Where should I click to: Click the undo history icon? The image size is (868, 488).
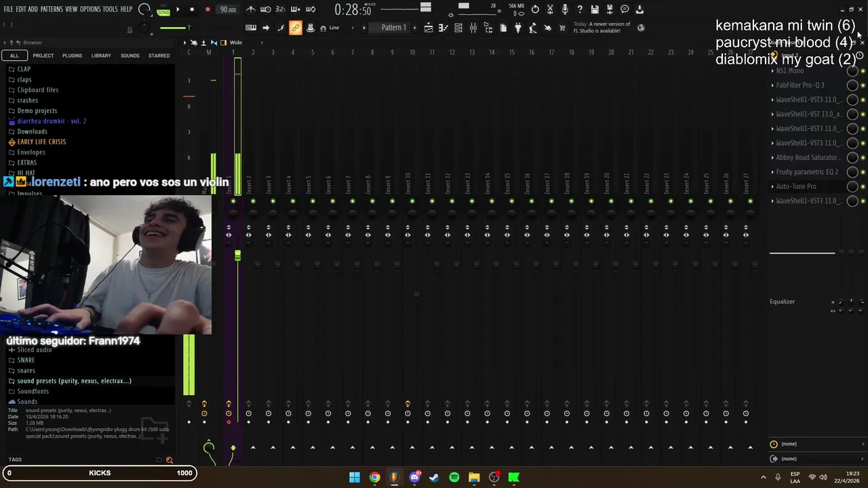[535, 9]
